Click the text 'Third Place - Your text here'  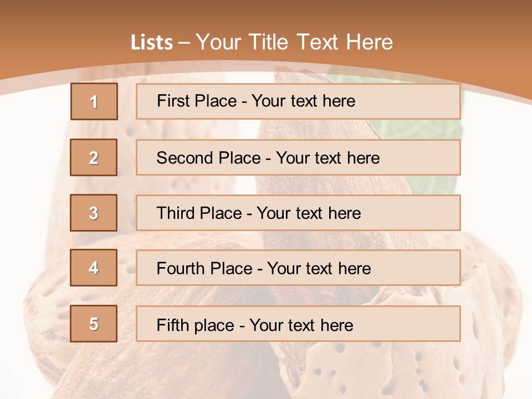259,213
